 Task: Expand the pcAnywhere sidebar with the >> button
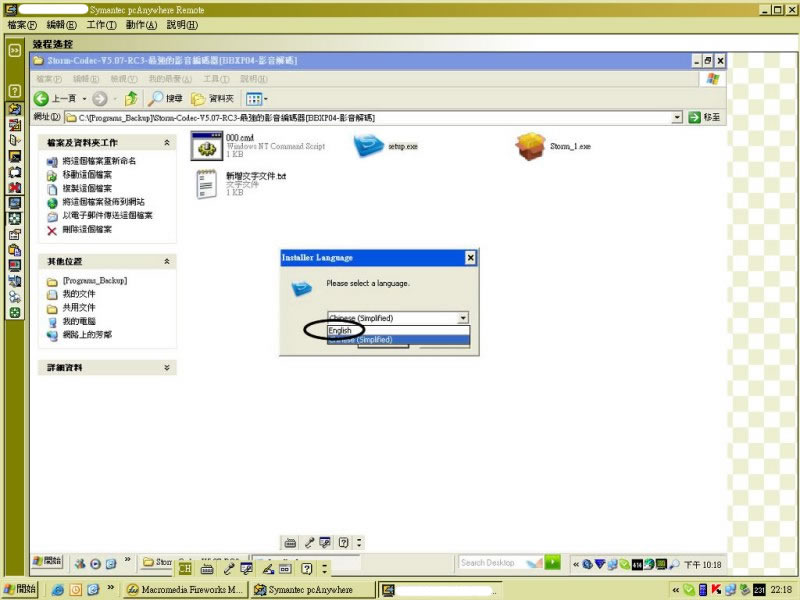coord(15,50)
